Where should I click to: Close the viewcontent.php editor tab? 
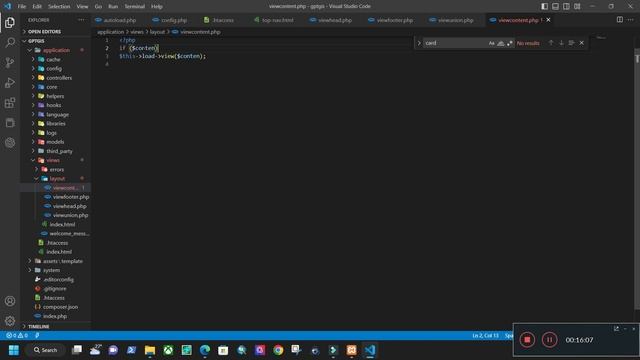[x=548, y=20]
